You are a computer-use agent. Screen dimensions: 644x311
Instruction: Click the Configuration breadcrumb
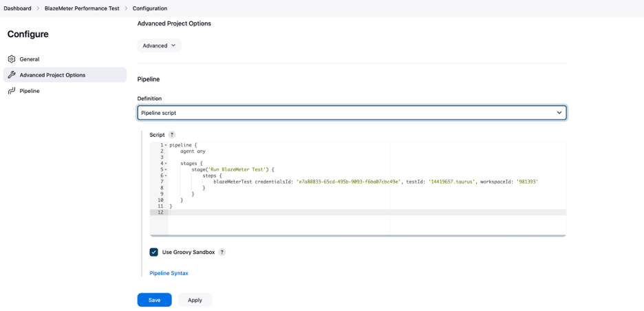(x=150, y=8)
